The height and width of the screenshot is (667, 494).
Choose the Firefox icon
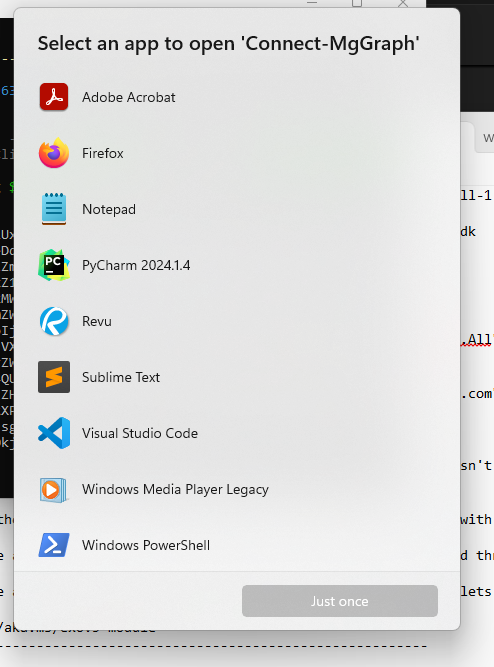click(x=54, y=153)
